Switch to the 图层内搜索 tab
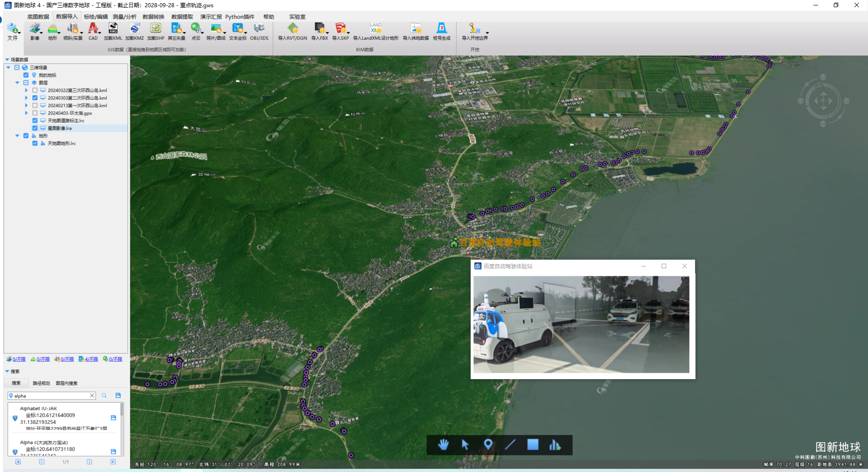The height and width of the screenshot is (472, 868). coord(67,383)
